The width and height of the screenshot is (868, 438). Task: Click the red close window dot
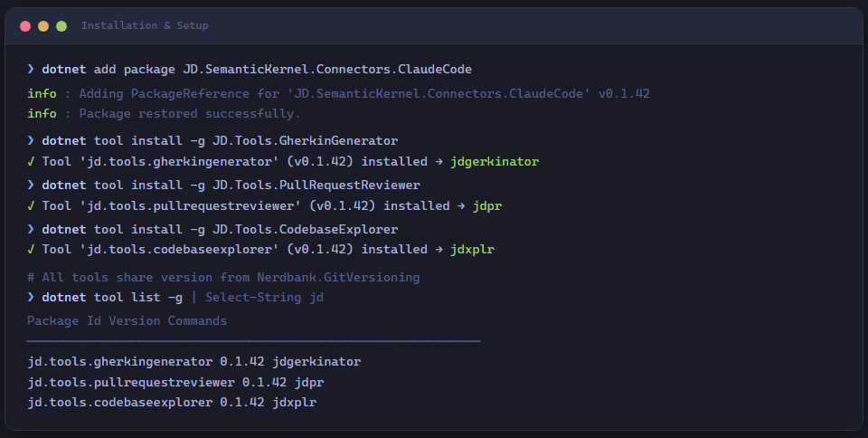25,26
